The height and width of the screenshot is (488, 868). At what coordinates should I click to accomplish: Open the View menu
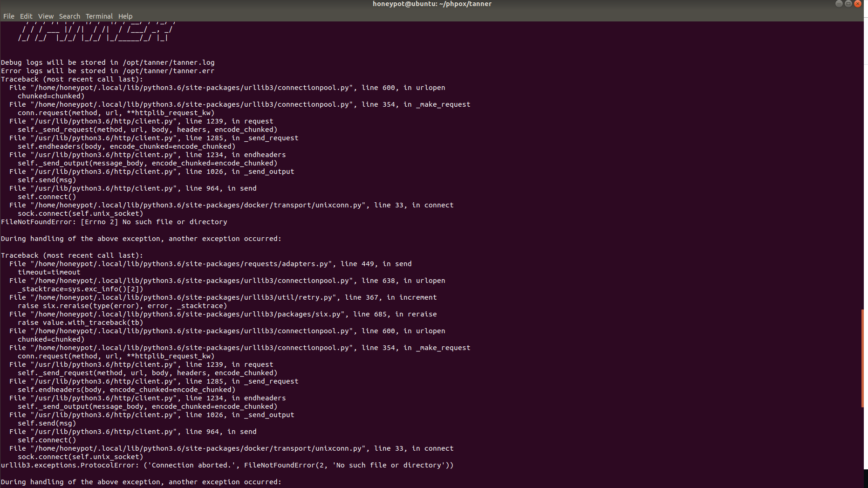(45, 16)
